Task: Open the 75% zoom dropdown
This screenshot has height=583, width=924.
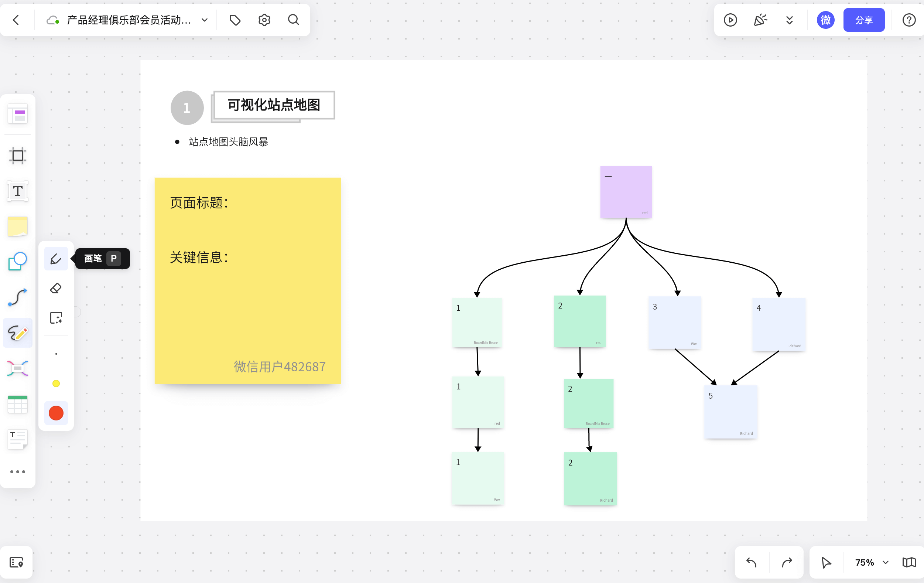Action: (872, 562)
